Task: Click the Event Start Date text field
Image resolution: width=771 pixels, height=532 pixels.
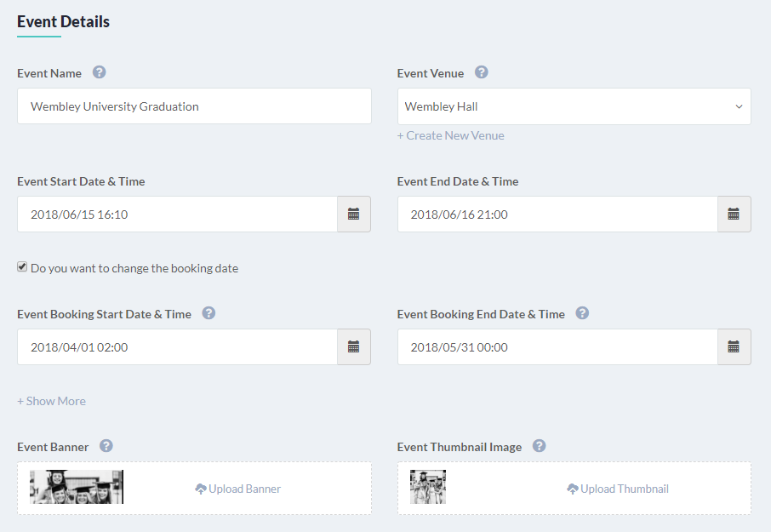Action: pyautogui.click(x=177, y=214)
